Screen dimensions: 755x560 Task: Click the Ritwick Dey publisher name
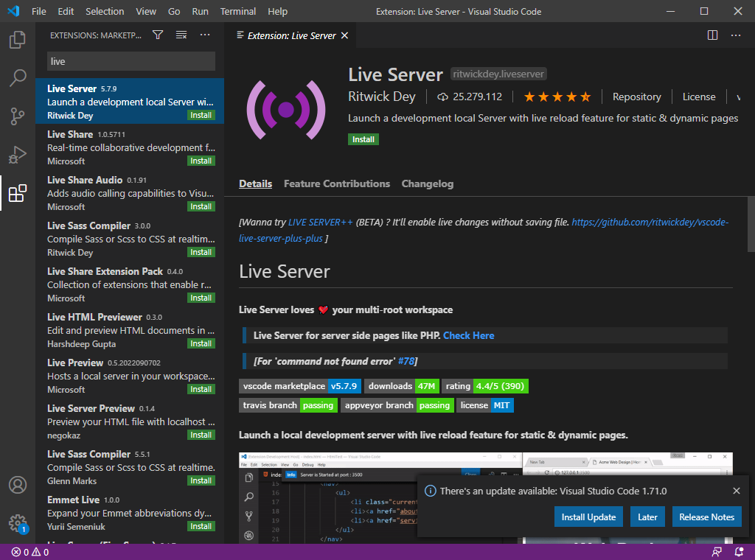[381, 97]
